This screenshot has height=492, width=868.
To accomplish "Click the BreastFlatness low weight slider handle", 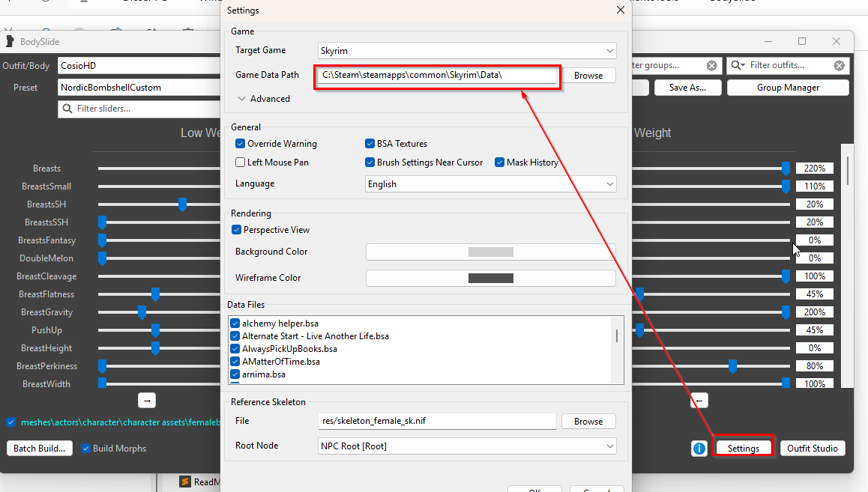I will [156, 294].
